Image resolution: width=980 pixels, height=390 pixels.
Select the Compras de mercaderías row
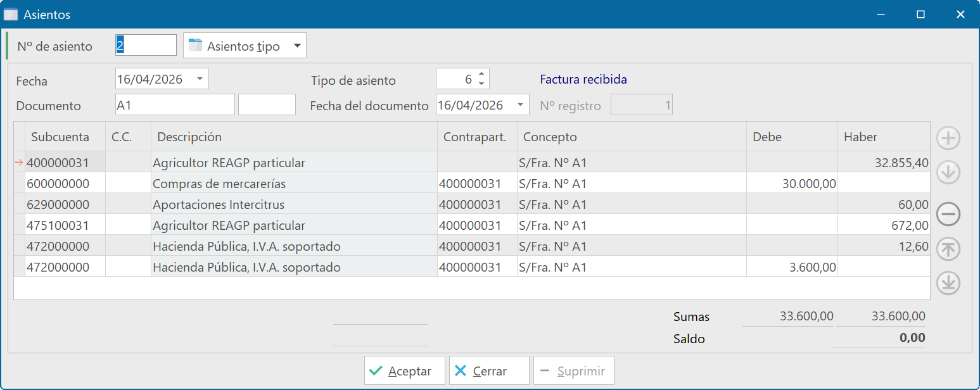coord(253,183)
